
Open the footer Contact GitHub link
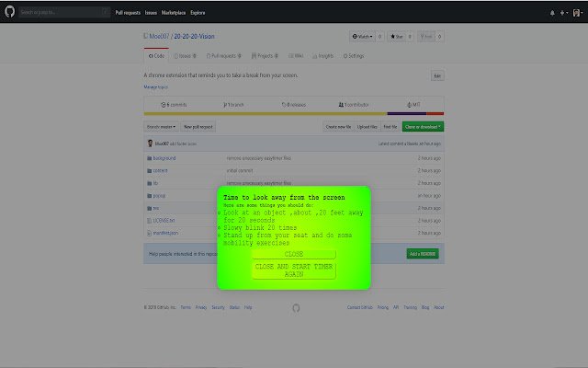point(359,307)
